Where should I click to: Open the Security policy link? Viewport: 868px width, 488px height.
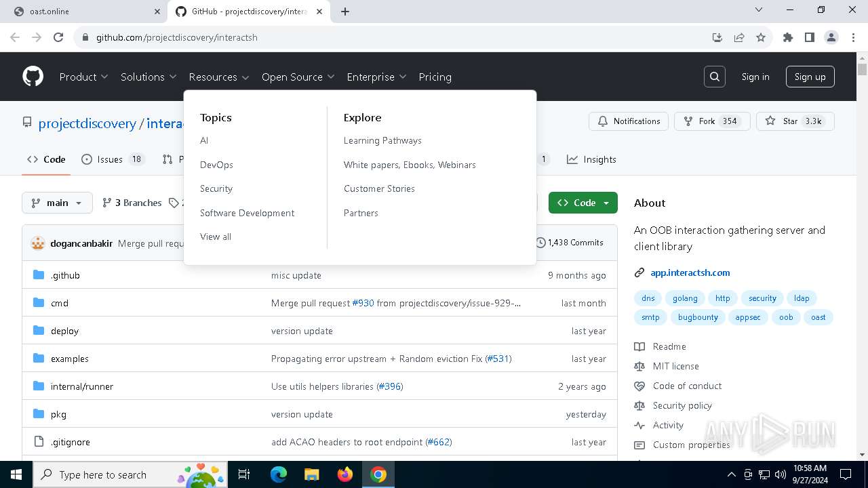point(682,405)
